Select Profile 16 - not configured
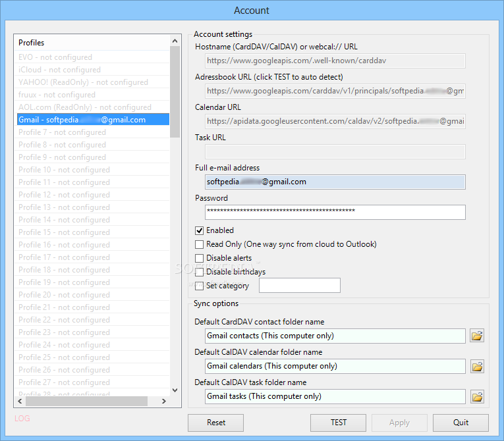 pos(92,245)
